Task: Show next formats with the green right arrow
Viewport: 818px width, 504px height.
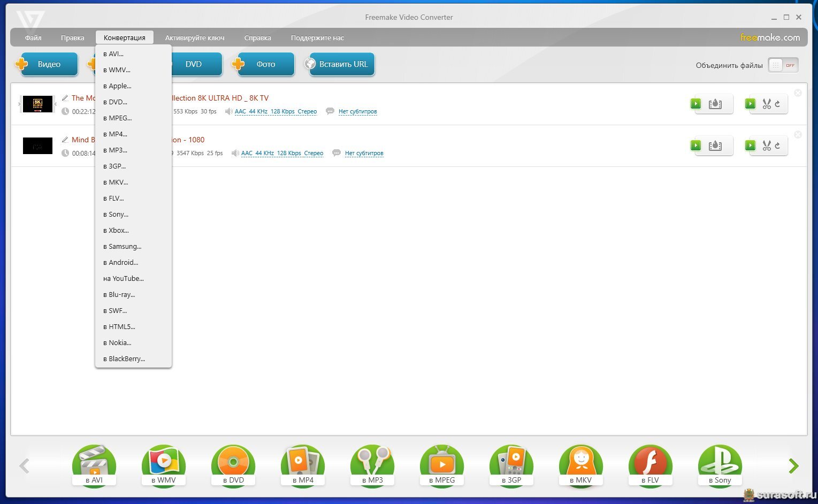Action: click(794, 466)
